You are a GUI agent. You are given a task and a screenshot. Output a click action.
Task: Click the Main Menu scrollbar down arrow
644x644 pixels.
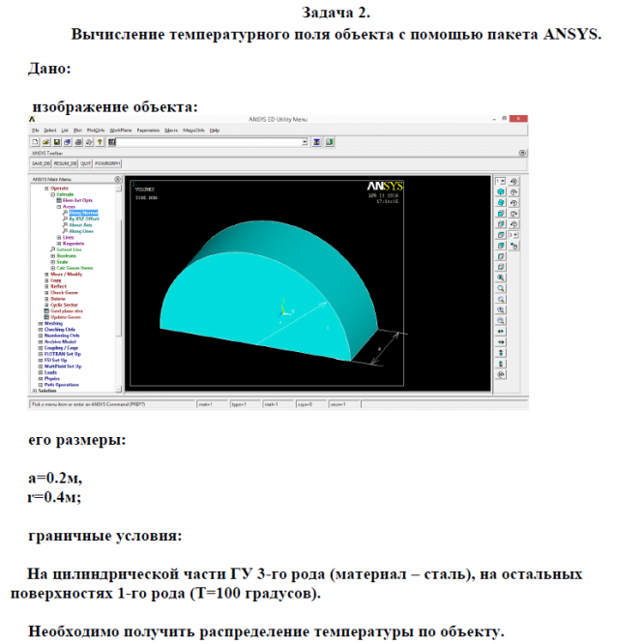119,389
